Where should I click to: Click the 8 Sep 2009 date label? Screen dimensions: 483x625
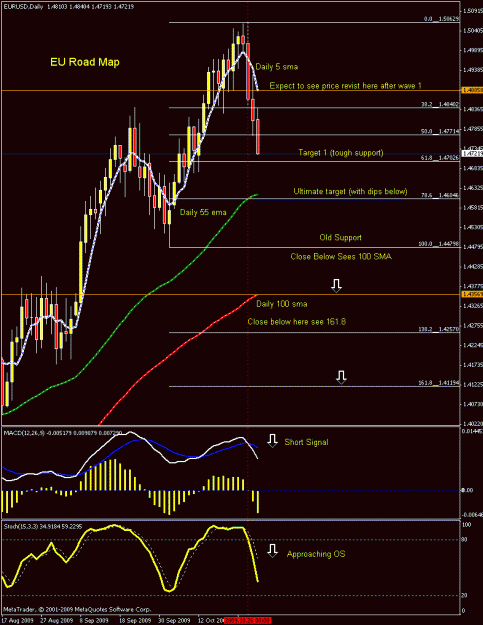click(94, 621)
